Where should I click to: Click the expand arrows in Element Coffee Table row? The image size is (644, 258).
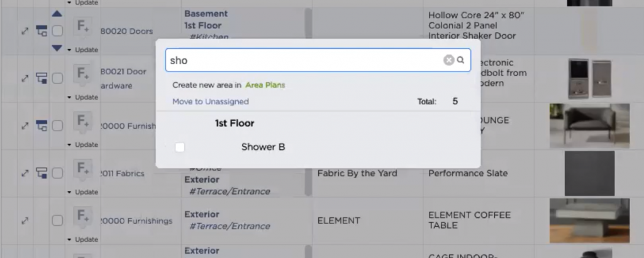tap(25, 221)
